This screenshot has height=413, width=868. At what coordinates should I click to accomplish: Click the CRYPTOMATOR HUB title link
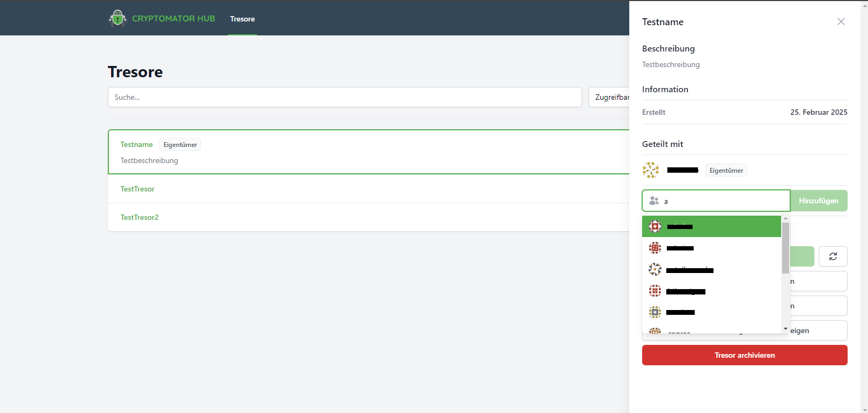[173, 18]
